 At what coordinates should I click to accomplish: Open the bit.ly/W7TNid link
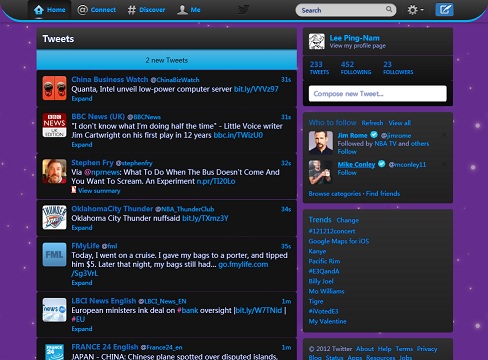(259, 310)
